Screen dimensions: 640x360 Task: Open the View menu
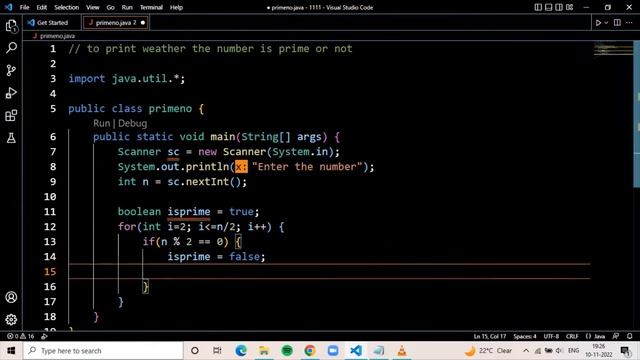point(93,7)
